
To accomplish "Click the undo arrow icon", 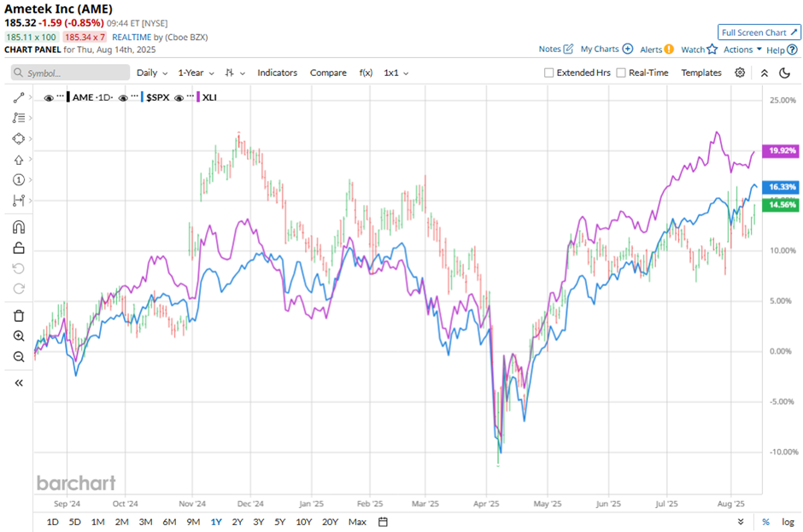I will point(19,268).
